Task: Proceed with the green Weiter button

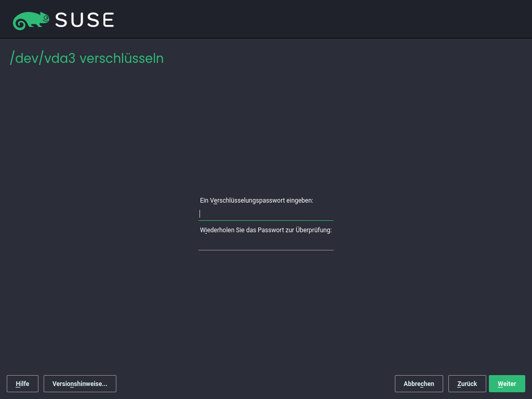Action: click(x=507, y=384)
